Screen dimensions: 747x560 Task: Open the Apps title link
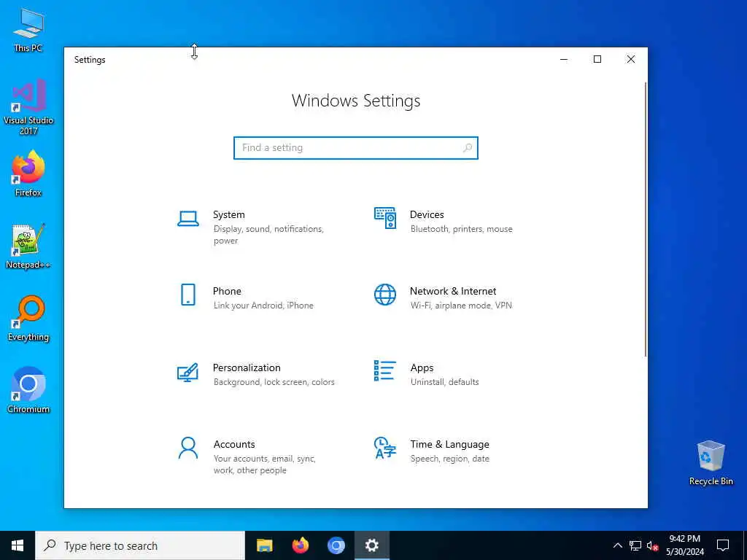click(422, 367)
